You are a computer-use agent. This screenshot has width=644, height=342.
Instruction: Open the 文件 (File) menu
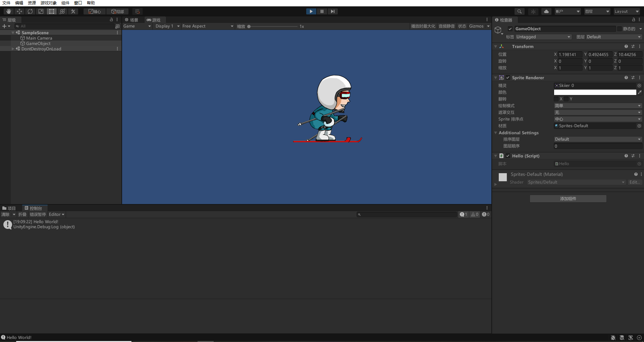(6, 3)
